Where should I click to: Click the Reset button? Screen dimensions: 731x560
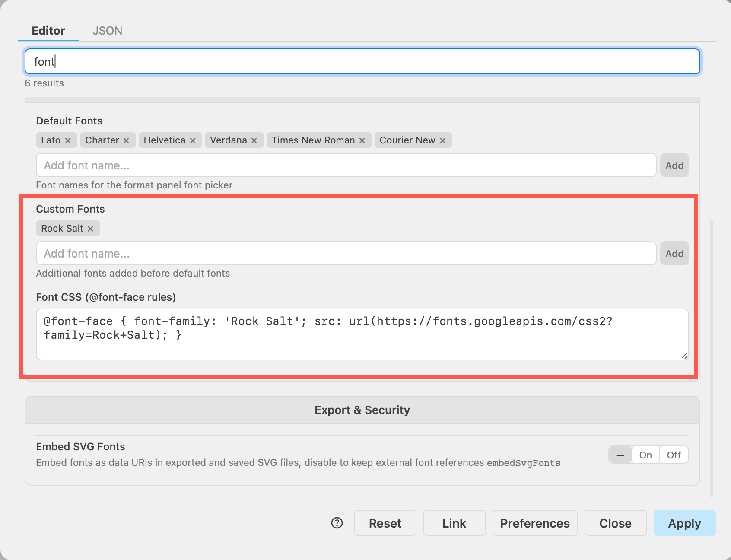[x=385, y=523]
